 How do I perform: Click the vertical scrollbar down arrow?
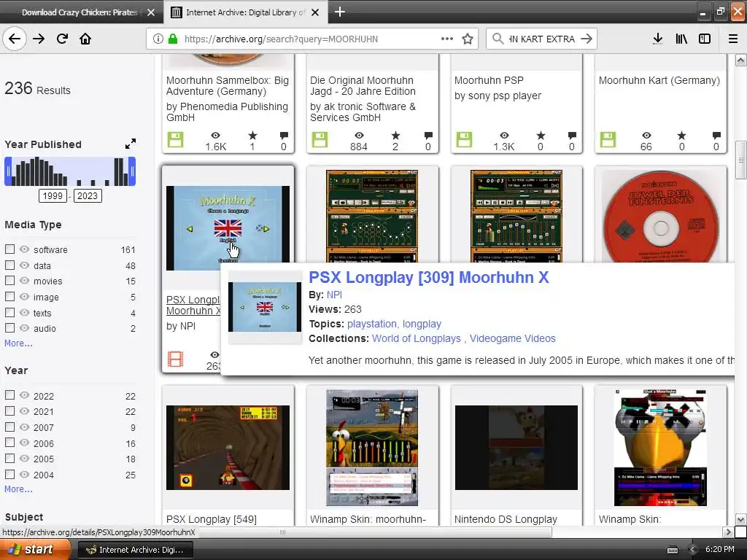(741, 519)
